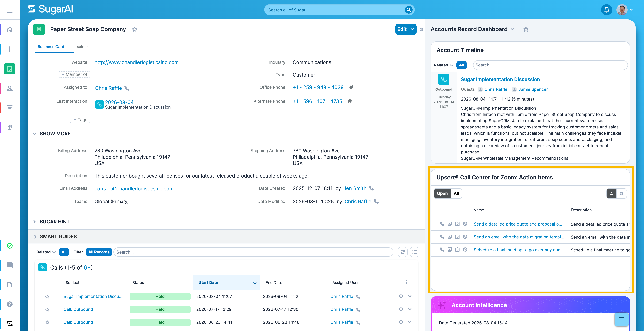
Task: Show team action items group icon
Action: click(622, 194)
